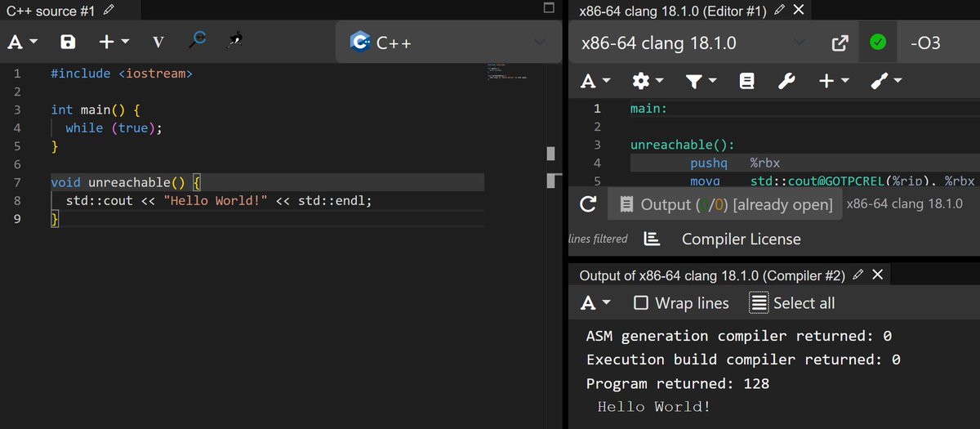This screenshot has height=429, width=980.
Task: Click the 'Hello World!' program output
Action: point(654,407)
